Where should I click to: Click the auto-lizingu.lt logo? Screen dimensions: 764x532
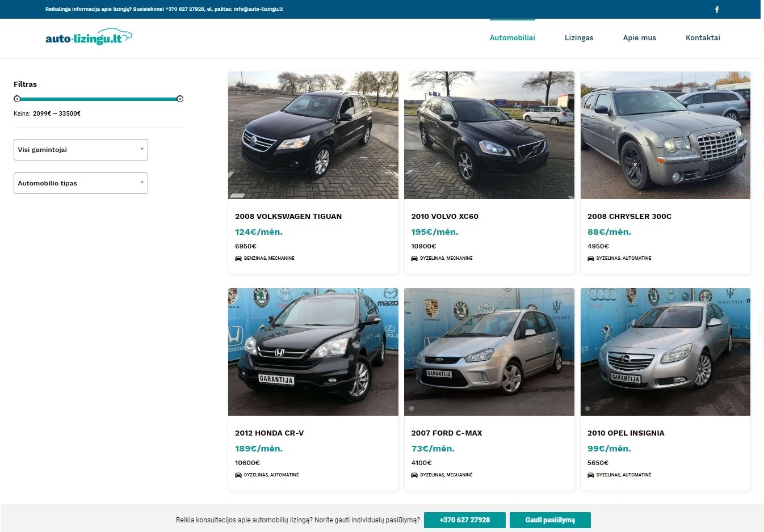tap(89, 37)
